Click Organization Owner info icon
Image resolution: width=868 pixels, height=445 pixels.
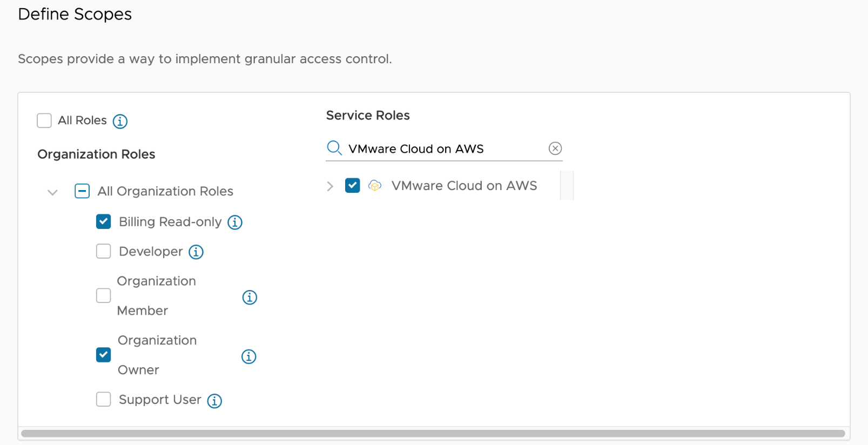249,357
